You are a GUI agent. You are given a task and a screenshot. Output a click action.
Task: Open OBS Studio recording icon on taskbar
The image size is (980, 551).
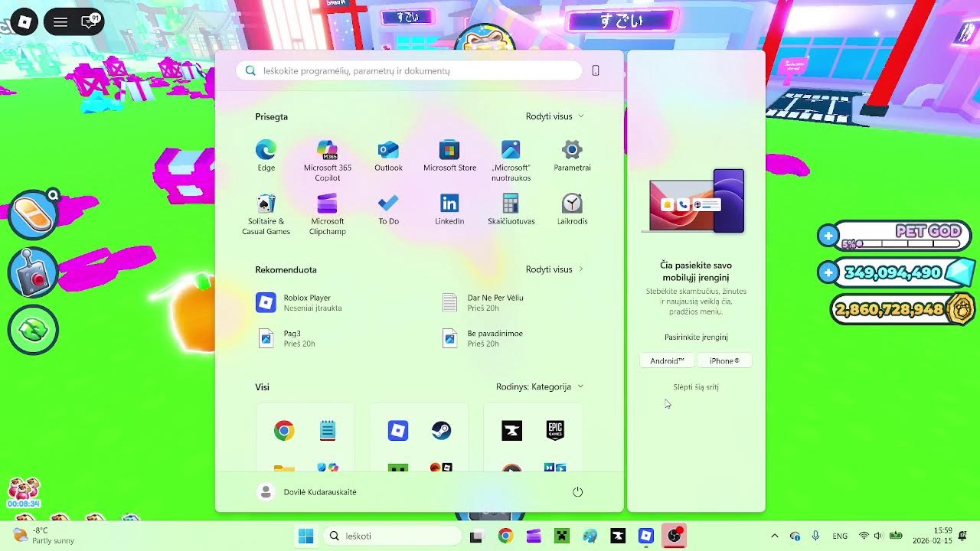675,536
